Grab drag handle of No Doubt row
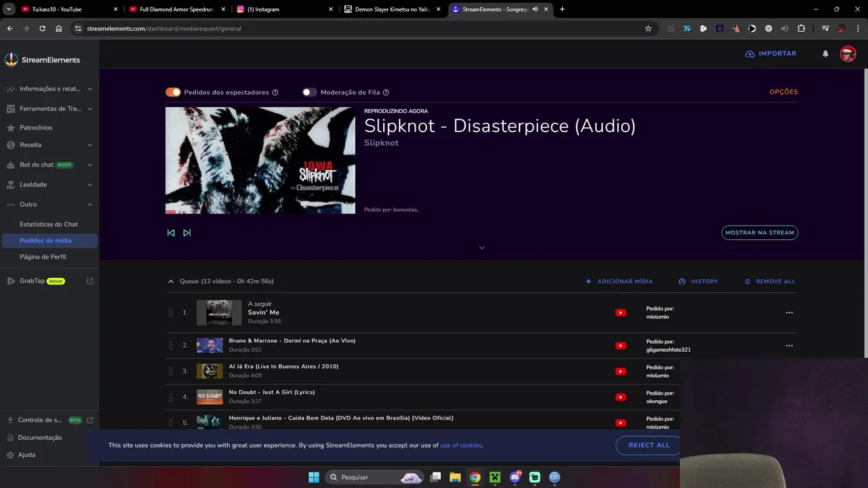 tap(171, 397)
